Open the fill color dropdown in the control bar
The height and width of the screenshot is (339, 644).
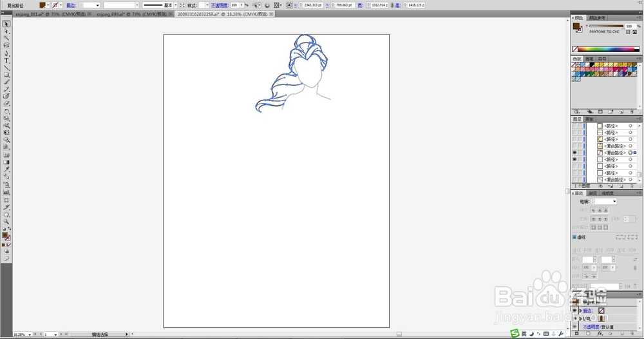48,5
